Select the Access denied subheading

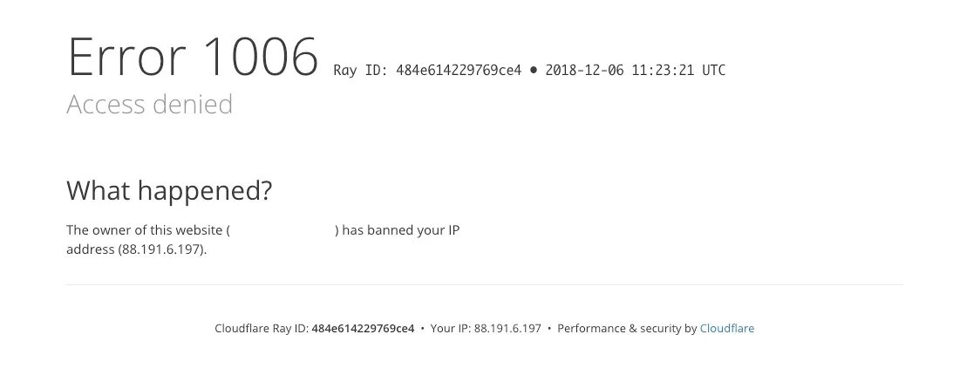[x=149, y=104]
